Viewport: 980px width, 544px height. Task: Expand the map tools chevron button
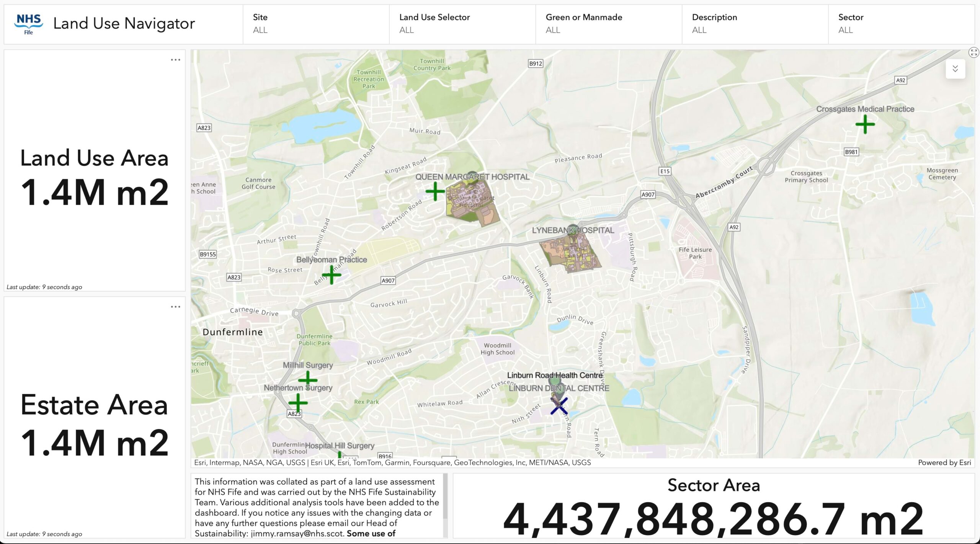coord(955,69)
